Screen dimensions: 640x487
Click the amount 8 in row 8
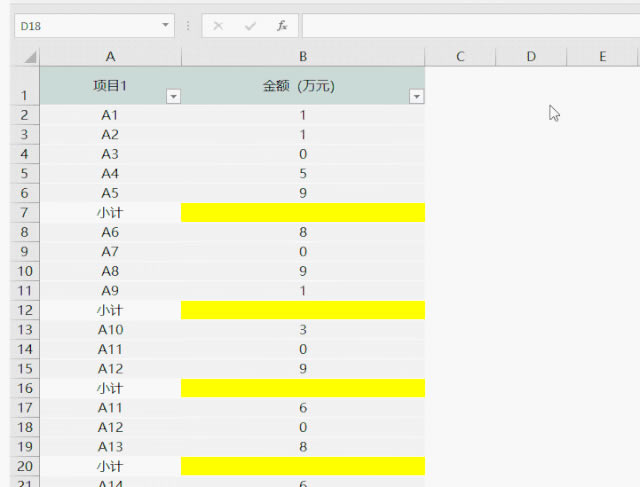click(303, 232)
